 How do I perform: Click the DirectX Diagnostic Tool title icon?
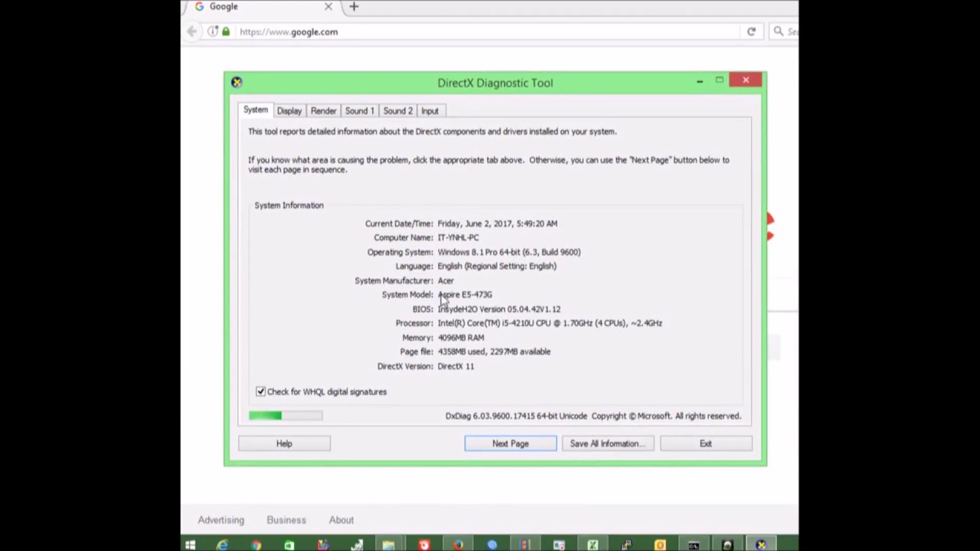pyautogui.click(x=237, y=82)
